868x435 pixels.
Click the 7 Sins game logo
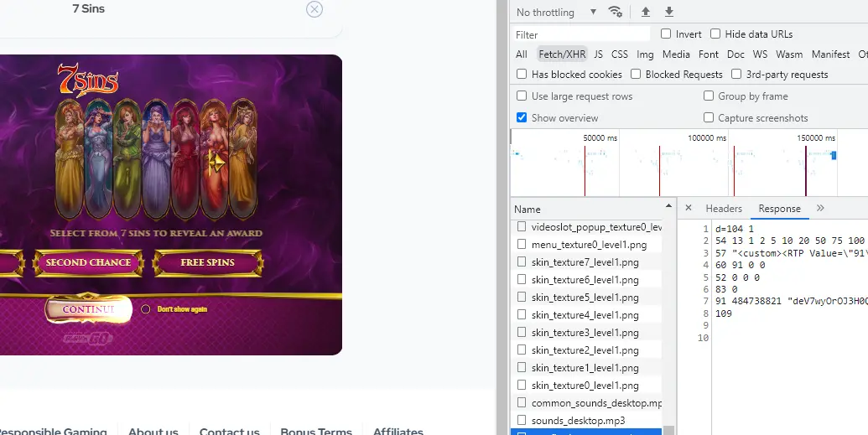pos(88,80)
